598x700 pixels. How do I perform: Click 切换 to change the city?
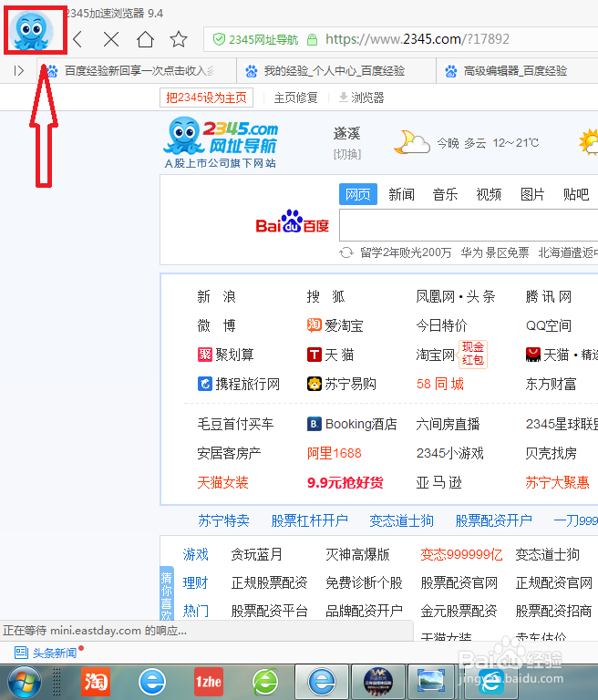pyautogui.click(x=347, y=154)
